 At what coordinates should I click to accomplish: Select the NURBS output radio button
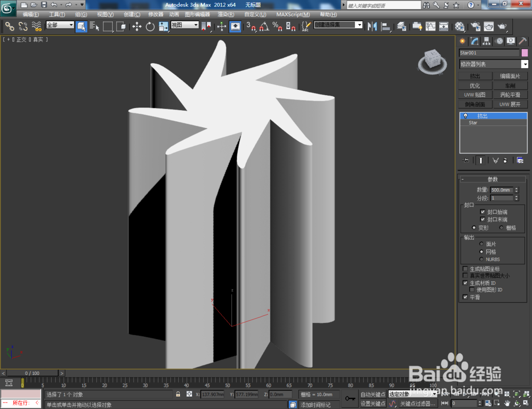[x=481, y=259]
